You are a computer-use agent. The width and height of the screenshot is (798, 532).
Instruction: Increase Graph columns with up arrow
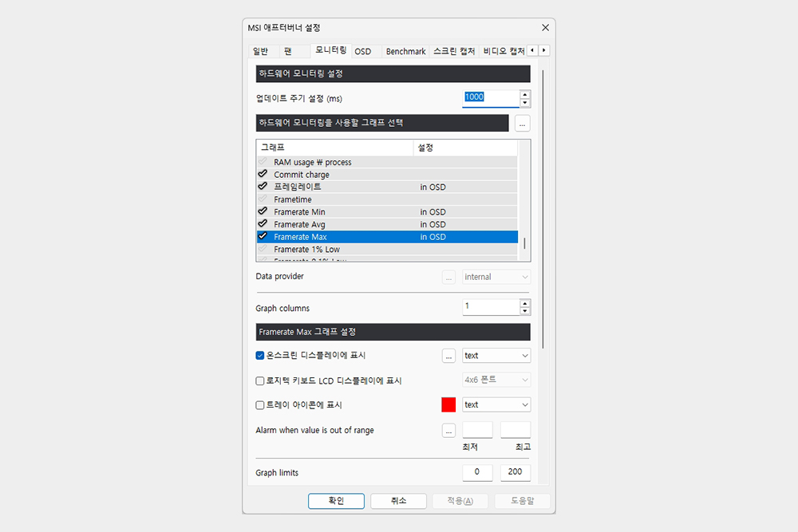(525, 303)
